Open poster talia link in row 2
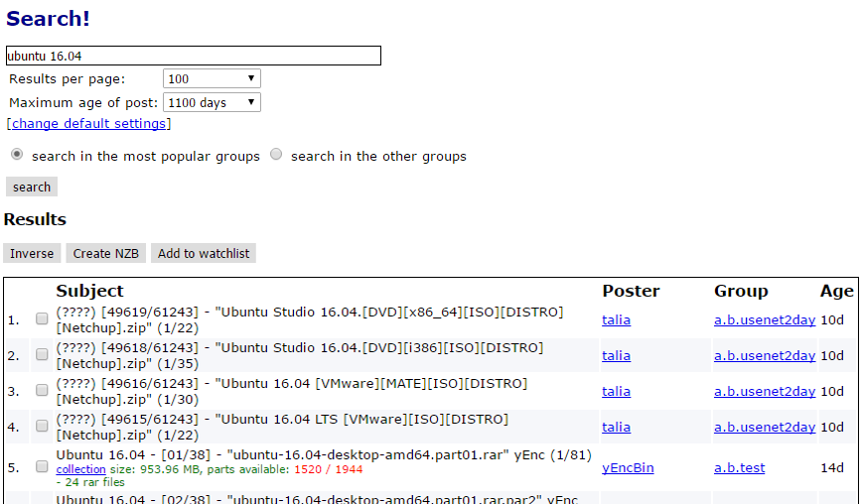The width and height of the screenshot is (863, 504). [x=616, y=355]
